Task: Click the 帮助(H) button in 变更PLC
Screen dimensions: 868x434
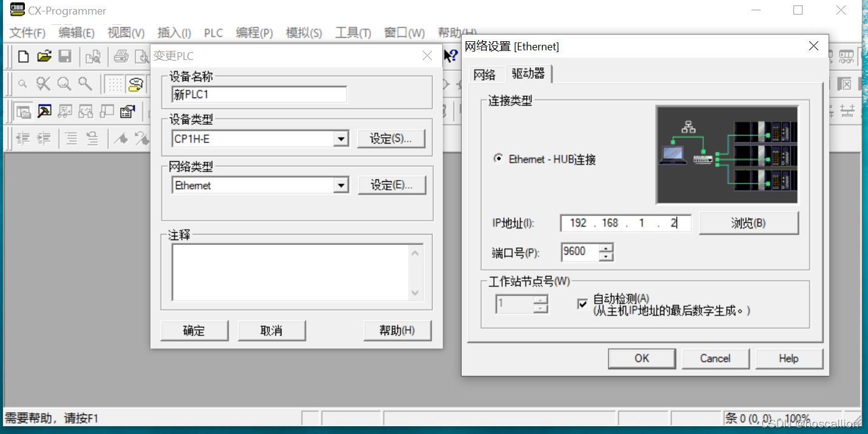Action: [x=397, y=330]
